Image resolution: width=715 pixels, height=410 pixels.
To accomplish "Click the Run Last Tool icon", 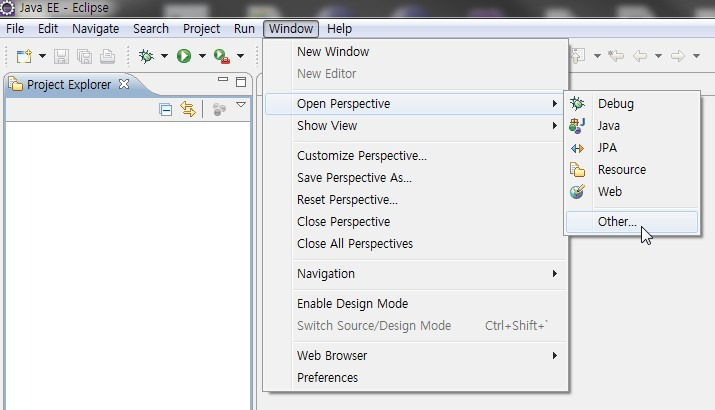I will pos(222,56).
